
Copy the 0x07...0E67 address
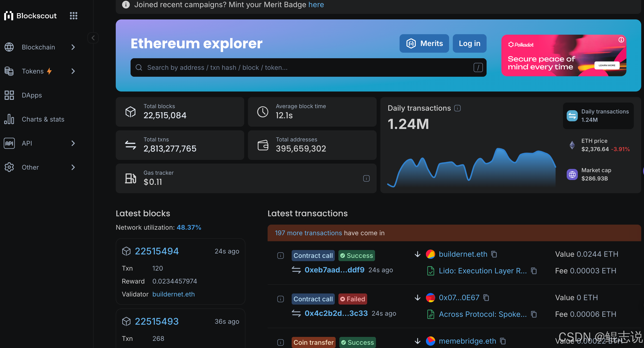486,298
